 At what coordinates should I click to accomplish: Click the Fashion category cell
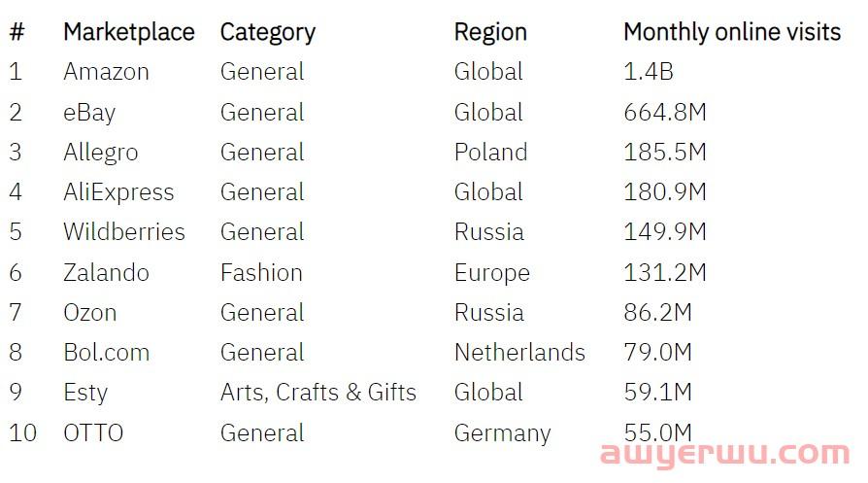tap(261, 273)
